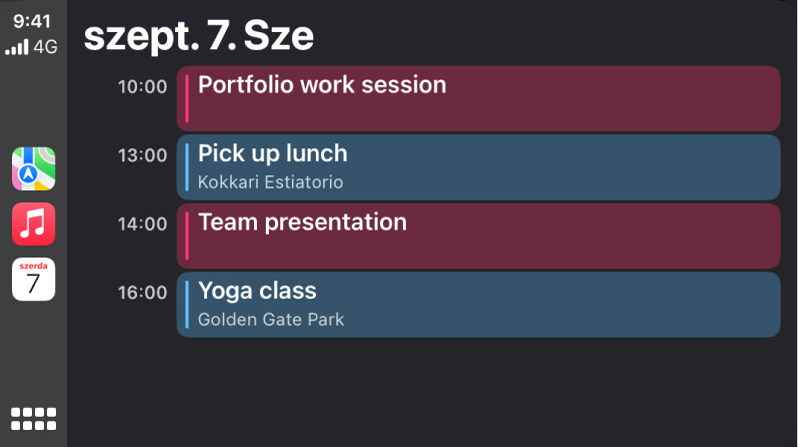Tap the Golden Gate Park location text
Viewport: 798px width, 447px height.
pos(270,320)
